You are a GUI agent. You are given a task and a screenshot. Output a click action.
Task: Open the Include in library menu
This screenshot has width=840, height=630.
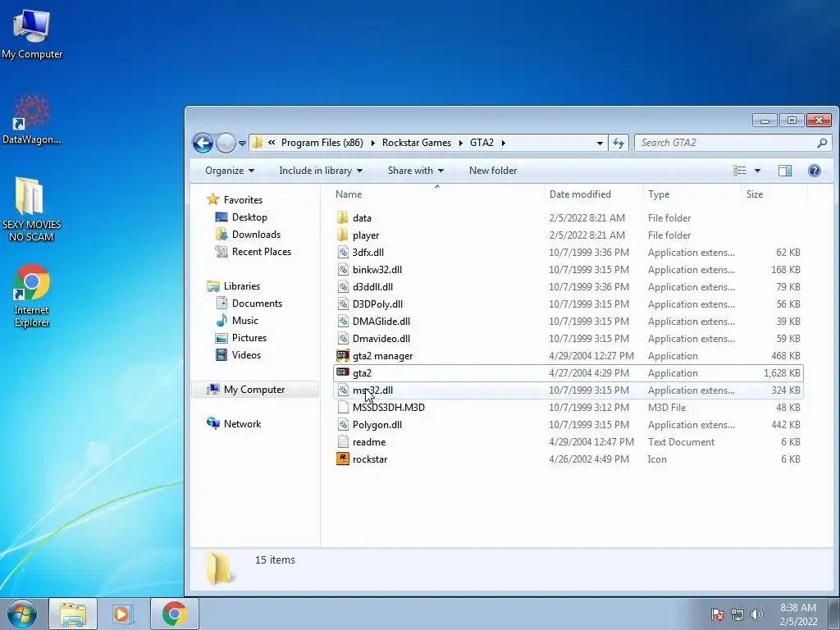coord(321,171)
